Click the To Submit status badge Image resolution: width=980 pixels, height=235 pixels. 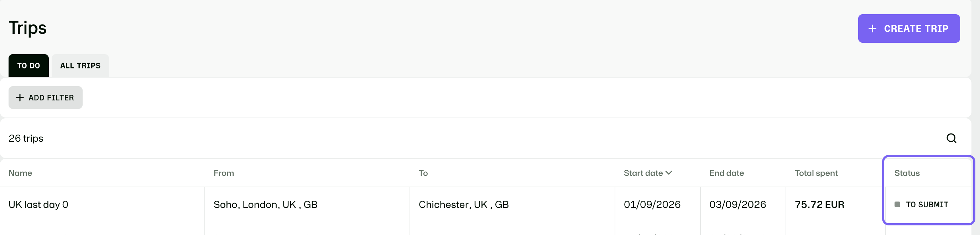pos(921,205)
